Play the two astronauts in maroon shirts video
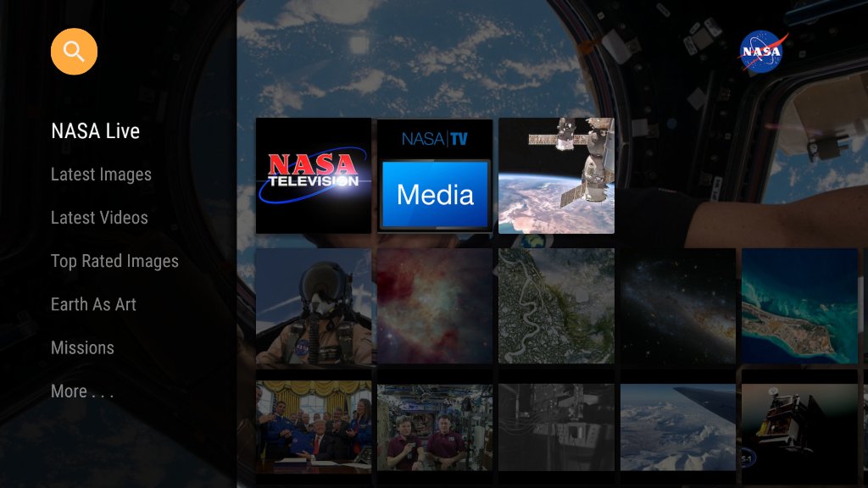The height and width of the screenshot is (488, 868). pyautogui.click(x=435, y=427)
